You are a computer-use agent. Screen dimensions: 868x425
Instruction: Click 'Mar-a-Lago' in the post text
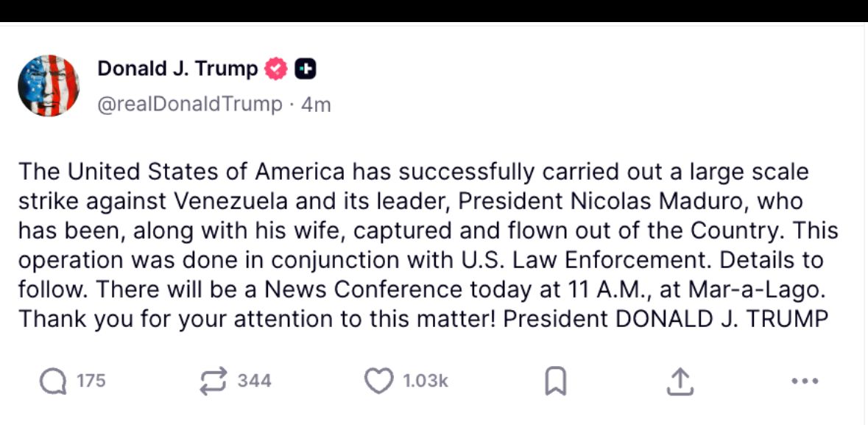click(x=754, y=289)
